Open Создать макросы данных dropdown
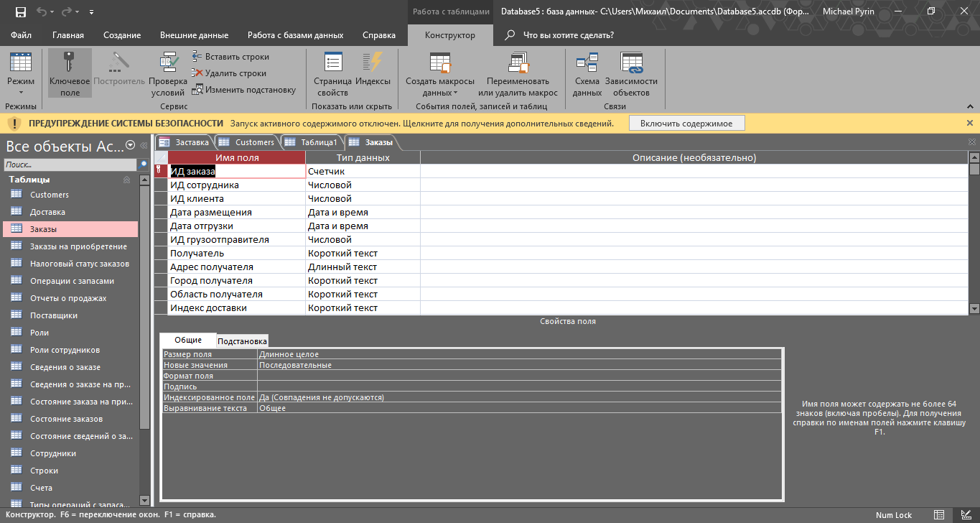980x523 pixels. (x=440, y=73)
